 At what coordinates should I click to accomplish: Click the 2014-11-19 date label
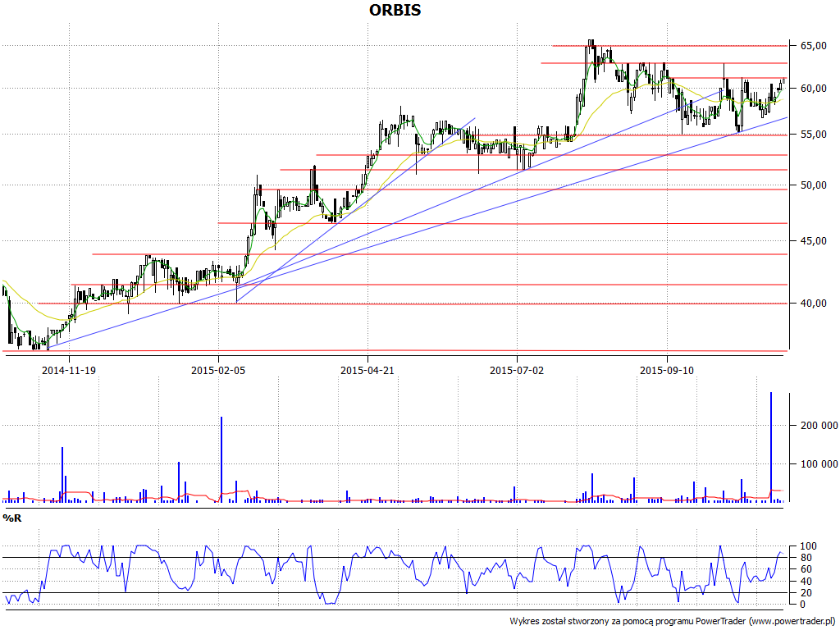69,370
